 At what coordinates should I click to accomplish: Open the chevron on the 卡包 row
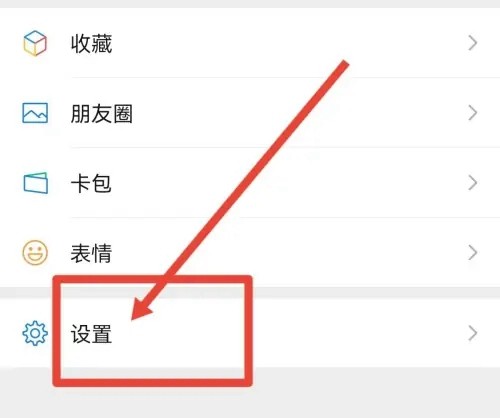(x=473, y=183)
